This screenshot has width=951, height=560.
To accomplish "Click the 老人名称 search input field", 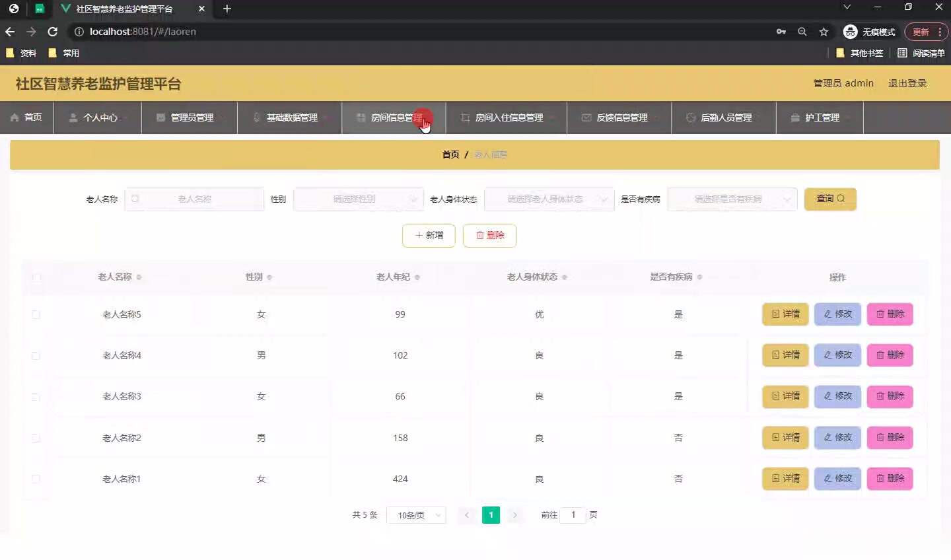I will click(x=195, y=199).
